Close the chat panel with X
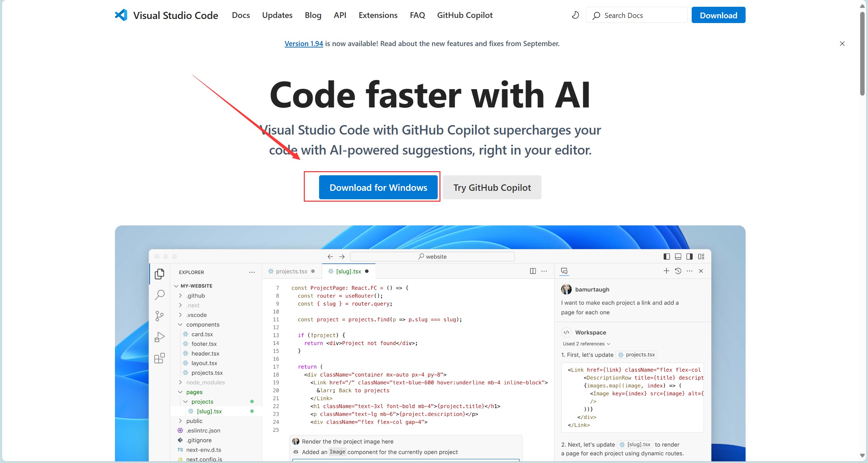Screen dimensions: 868x463 coord(701,271)
